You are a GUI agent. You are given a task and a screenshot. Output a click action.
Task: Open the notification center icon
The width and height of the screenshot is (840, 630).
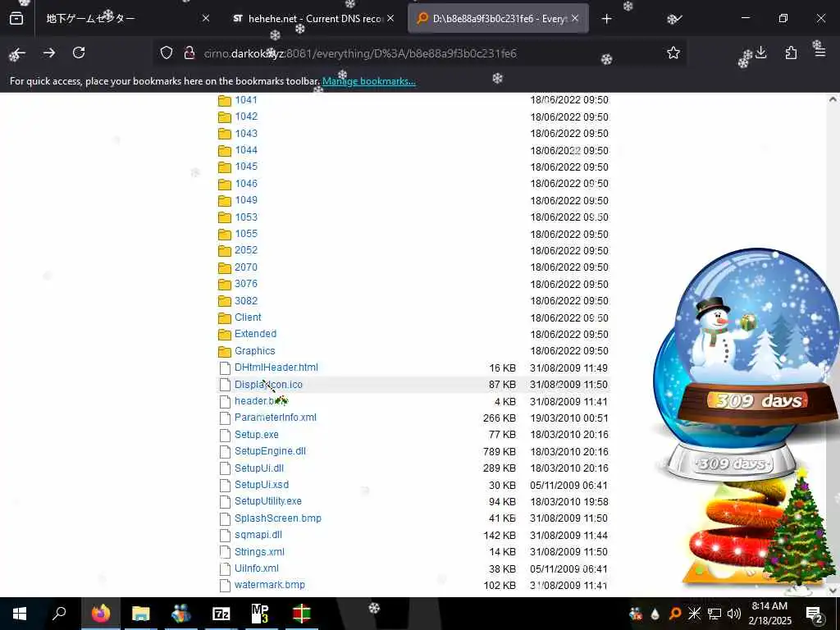(814, 614)
